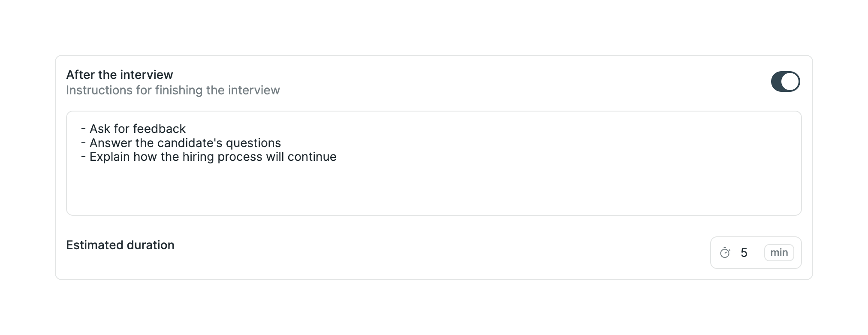Click the dash before "Ask for feedback"
The height and width of the screenshot is (335, 868).
point(83,129)
